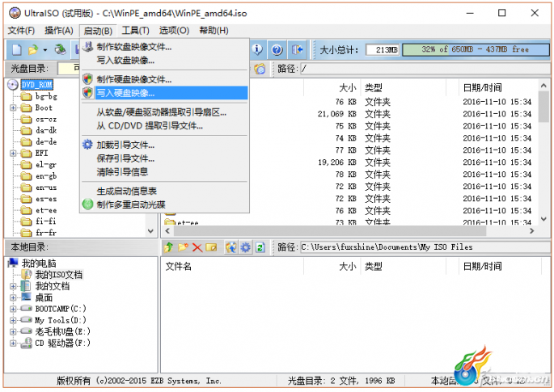Expand the BOOTCAMP(C:) drive node
554x392 pixels.
click(13, 309)
